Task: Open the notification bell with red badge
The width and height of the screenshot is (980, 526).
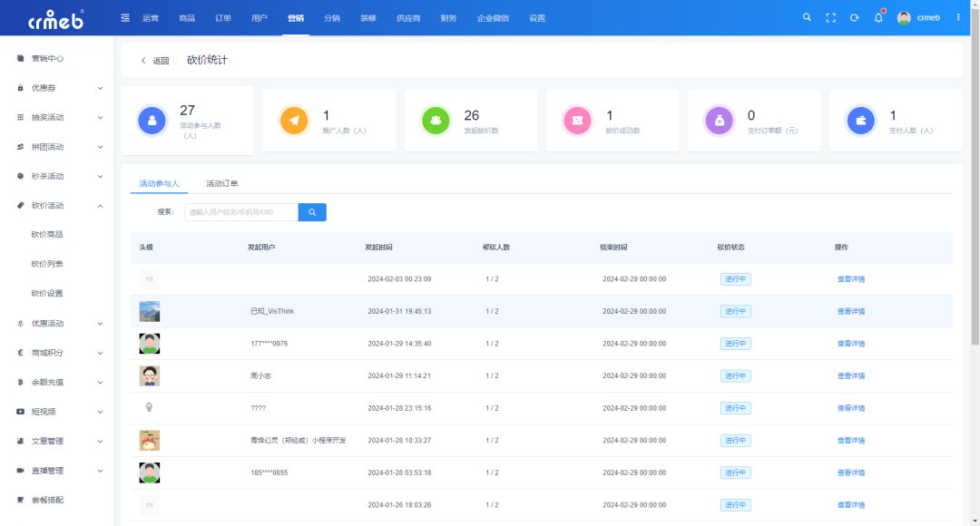Action: (x=877, y=16)
